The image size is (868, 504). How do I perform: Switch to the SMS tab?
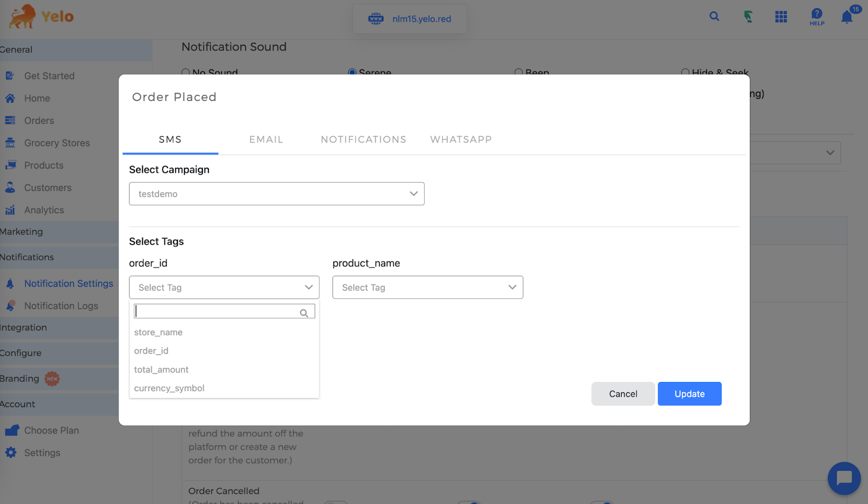[170, 139]
